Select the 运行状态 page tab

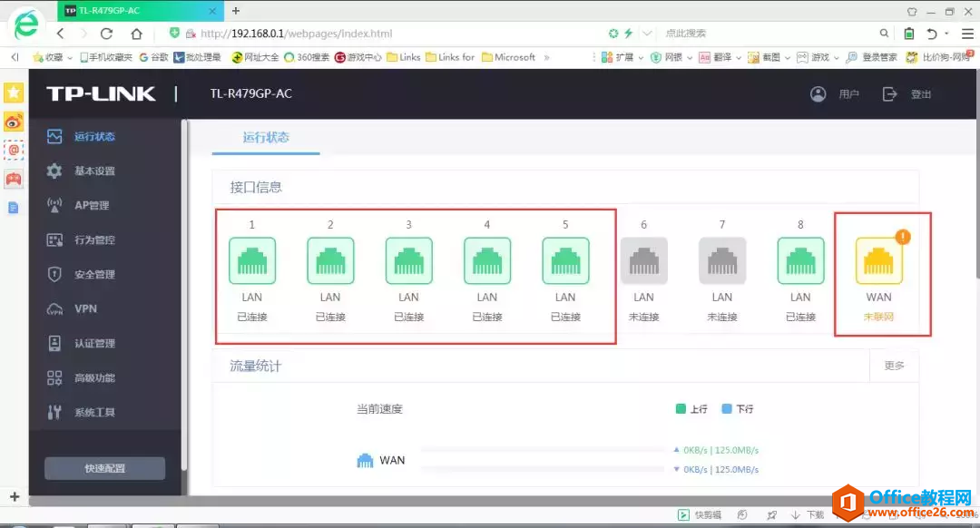(266, 138)
